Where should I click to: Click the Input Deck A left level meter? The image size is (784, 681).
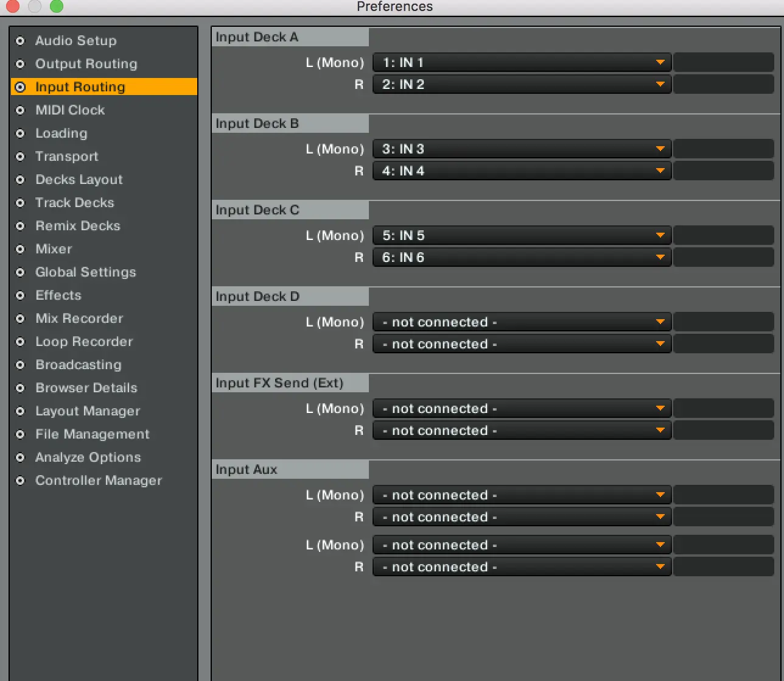pyautogui.click(x=723, y=63)
